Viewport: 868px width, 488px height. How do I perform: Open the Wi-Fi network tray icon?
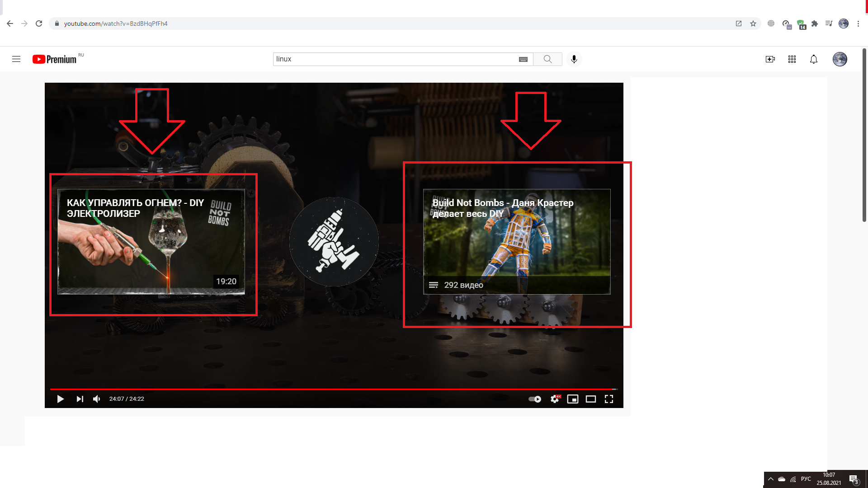pos(793,479)
